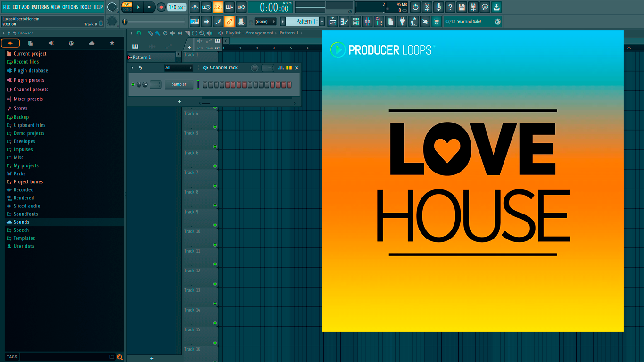The height and width of the screenshot is (362, 644).
Task: Open the Mixer window icon
Action: point(367,21)
